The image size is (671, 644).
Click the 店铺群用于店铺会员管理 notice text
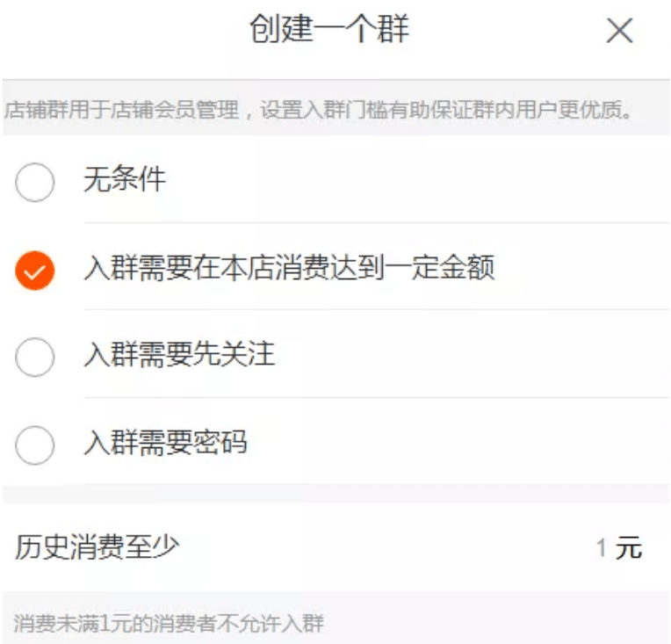coord(121,112)
